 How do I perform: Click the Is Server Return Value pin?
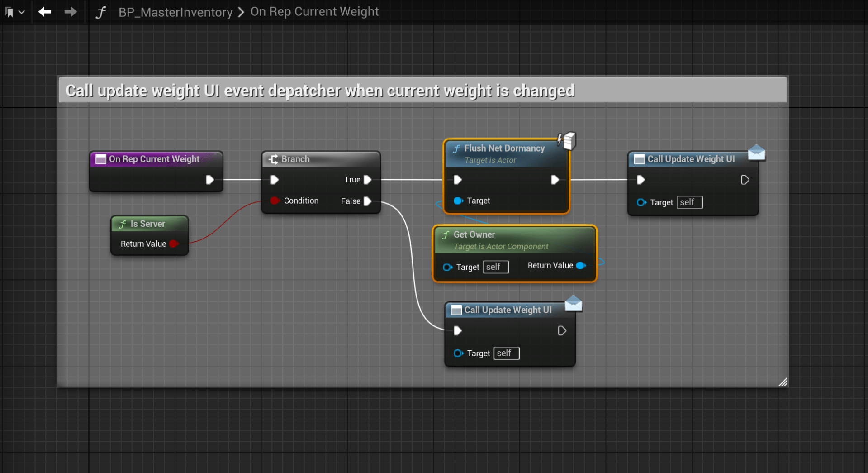[174, 244]
